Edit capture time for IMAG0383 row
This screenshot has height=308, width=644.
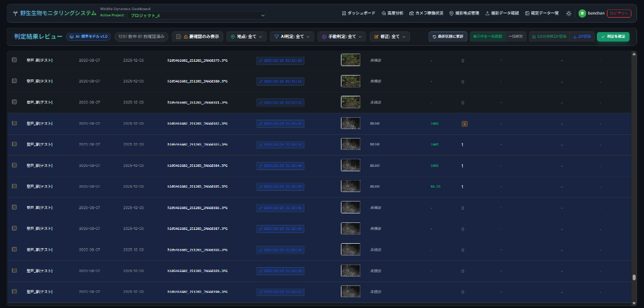click(x=280, y=145)
